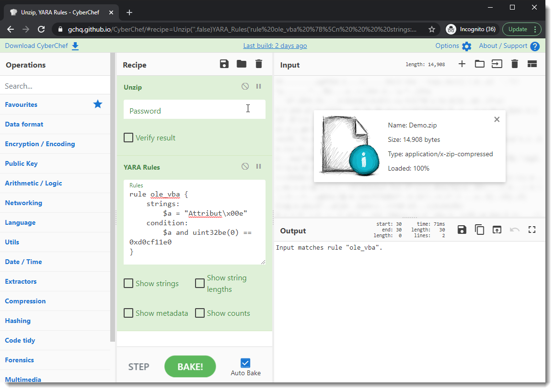Check the Show strings option
Screen dimensions: 555x392
click(128, 284)
